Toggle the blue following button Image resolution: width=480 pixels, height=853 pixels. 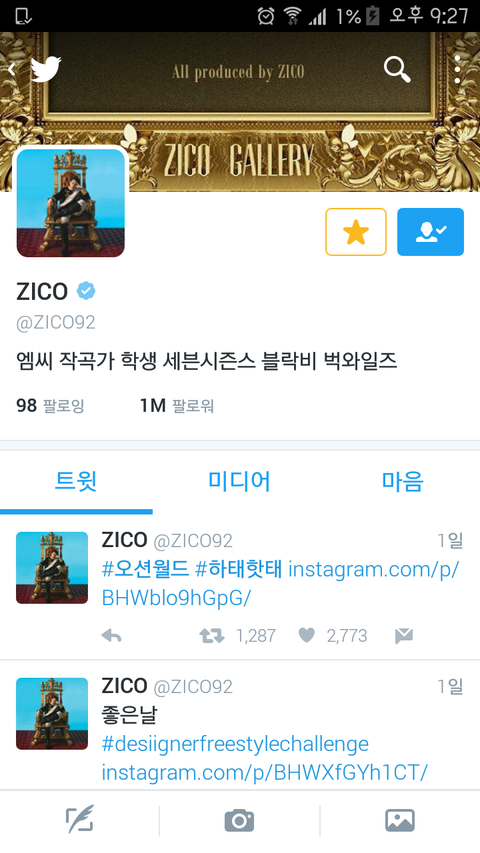430,232
